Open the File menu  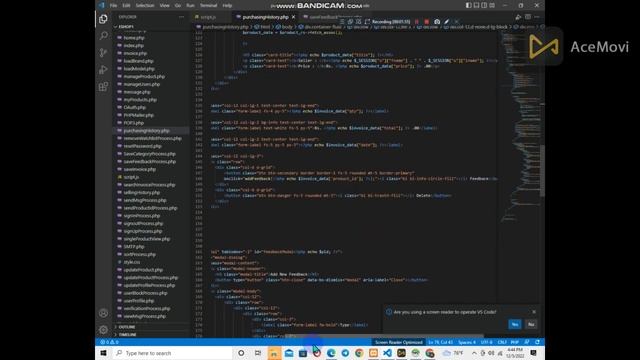(x=113, y=6)
